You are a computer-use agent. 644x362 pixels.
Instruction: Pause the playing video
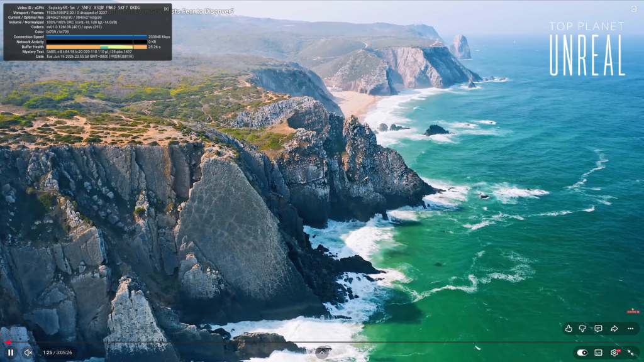[x=11, y=353]
